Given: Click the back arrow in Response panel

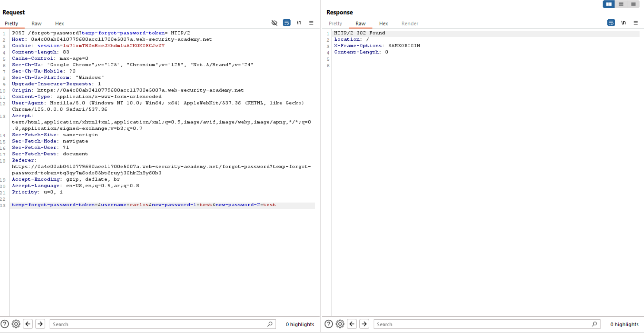Looking at the screenshot, I should (351, 324).
